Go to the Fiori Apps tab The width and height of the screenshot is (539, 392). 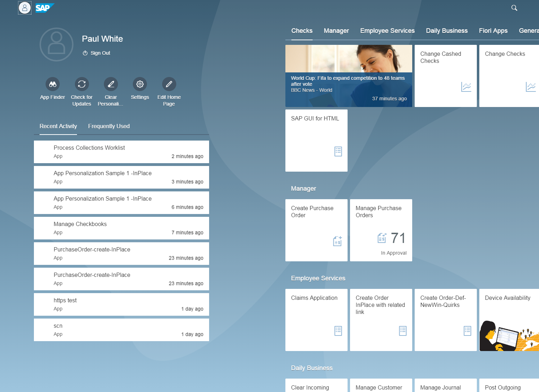tap(493, 31)
